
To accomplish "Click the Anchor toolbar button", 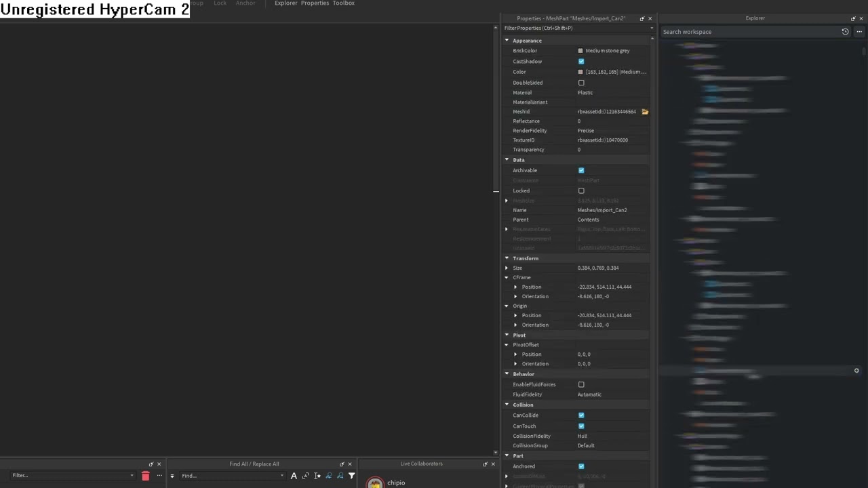I will coord(245,3).
